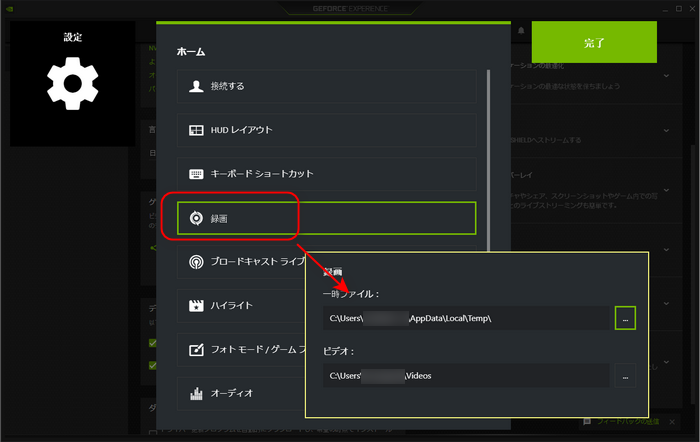The height and width of the screenshot is (442, 700).
Task: Click the white settings gear icon
Action: pos(73,83)
